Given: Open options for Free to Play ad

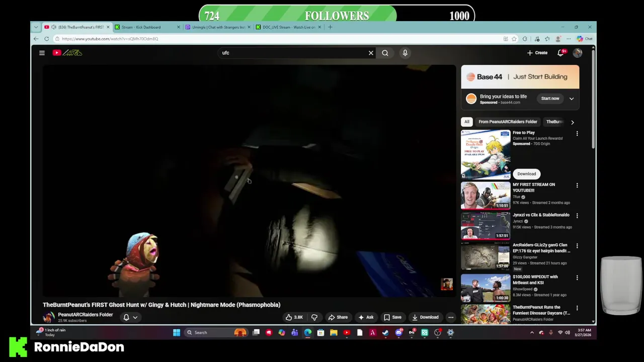Looking at the screenshot, I should click(x=577, y=134).
